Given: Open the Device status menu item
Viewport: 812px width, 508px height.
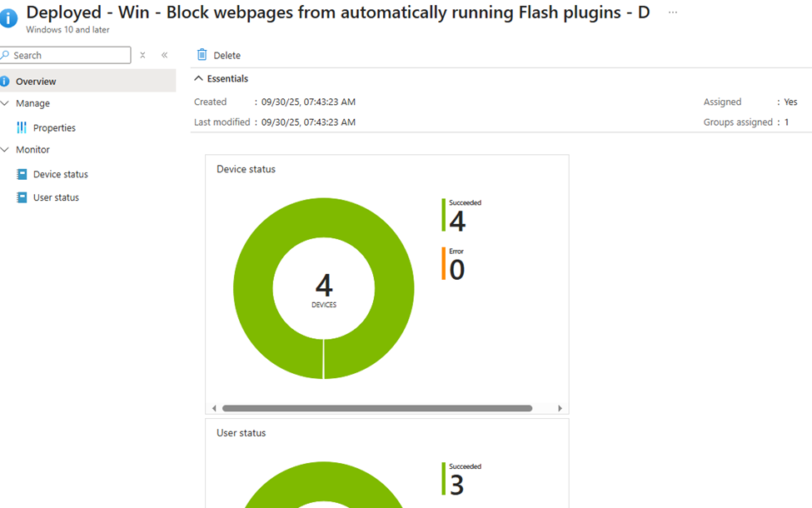Looking at the screenshot, I should pyautogui.click(x=60, y=174).
